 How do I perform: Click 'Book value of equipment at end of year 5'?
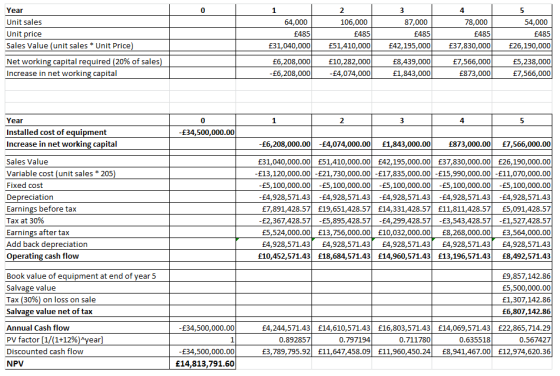81,276
